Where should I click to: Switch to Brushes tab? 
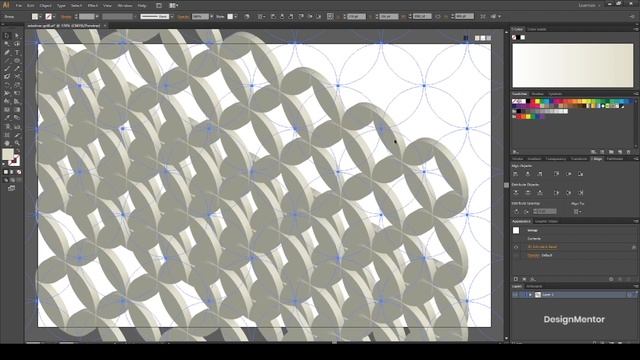point(538,94)
